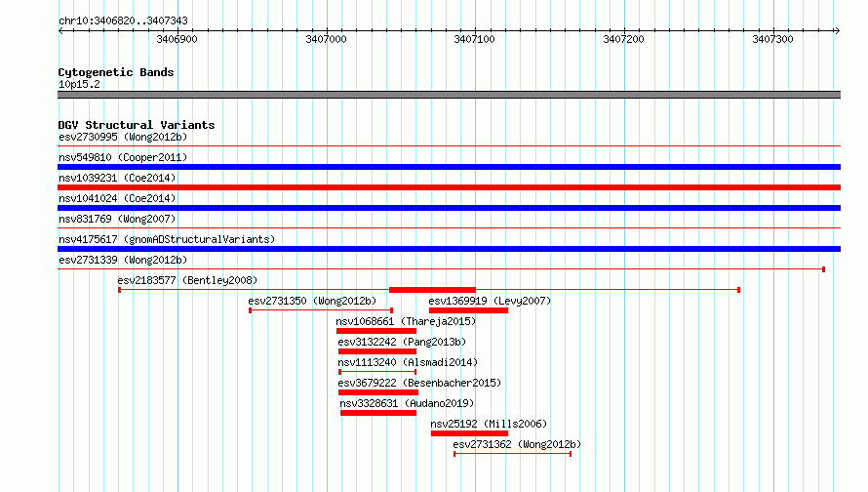Click the nsv3328631 (Audano2019) red bar
Viewport: 868px width, 492px height.
[378, 413]
